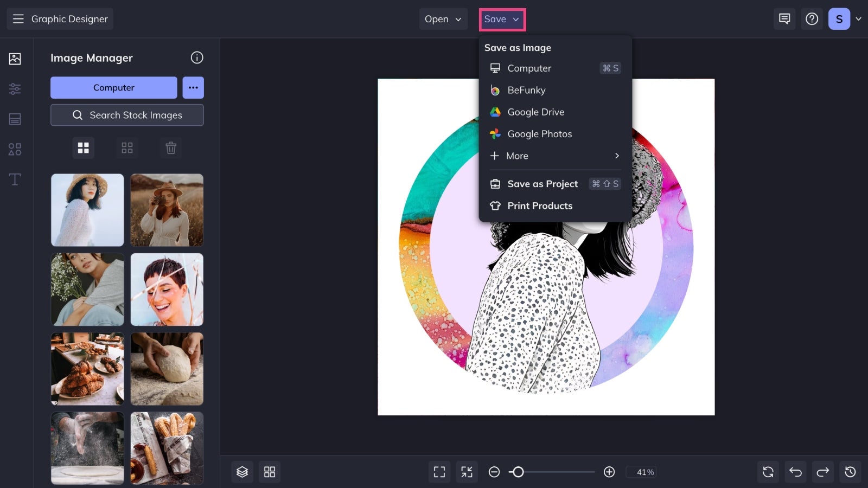Click the delete trash icon
Image resolution: width=868 pixels, height=488 pixels.
point(171,148)
